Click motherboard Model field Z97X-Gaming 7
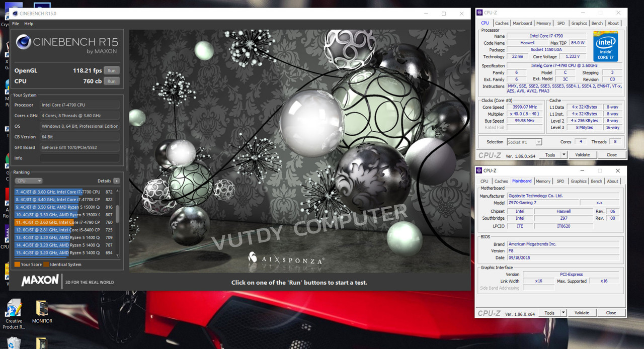Viewport: 644px width, 349px height. coord(543,203)
